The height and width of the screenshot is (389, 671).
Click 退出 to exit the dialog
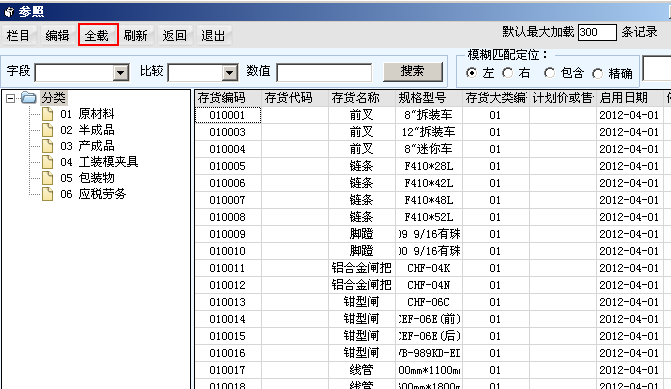(x=213, y=35)
